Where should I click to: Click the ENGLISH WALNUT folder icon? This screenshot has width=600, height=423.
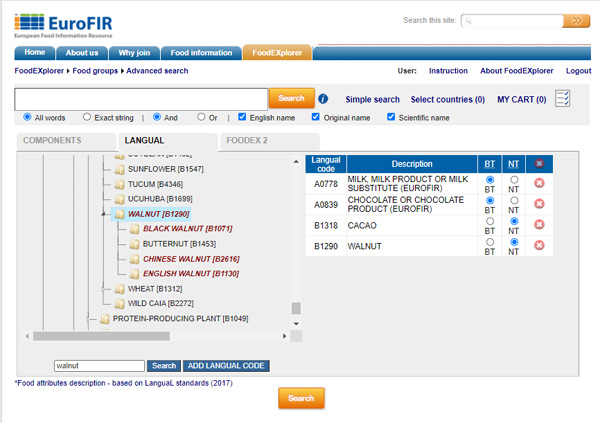134,274
